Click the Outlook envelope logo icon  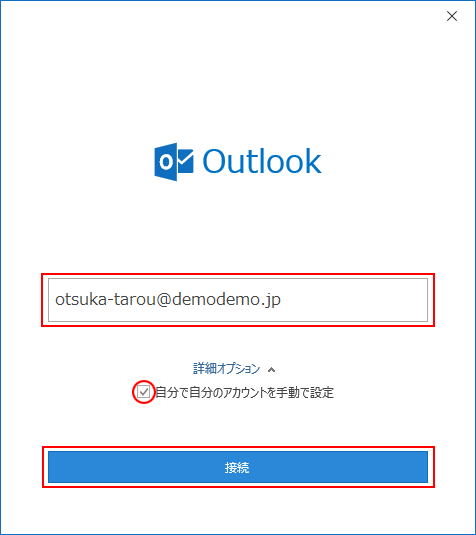tap(174, 162)
